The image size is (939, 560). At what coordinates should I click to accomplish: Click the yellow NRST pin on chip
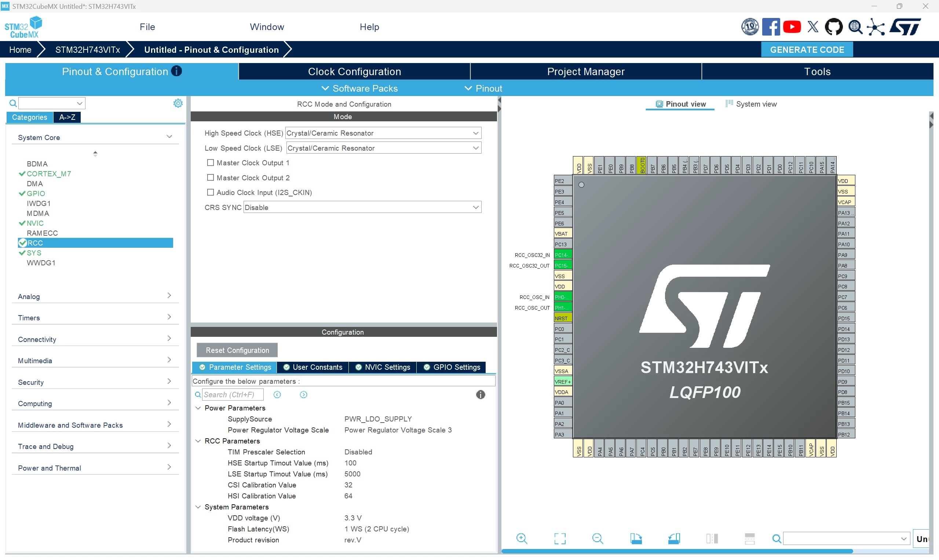563,318
